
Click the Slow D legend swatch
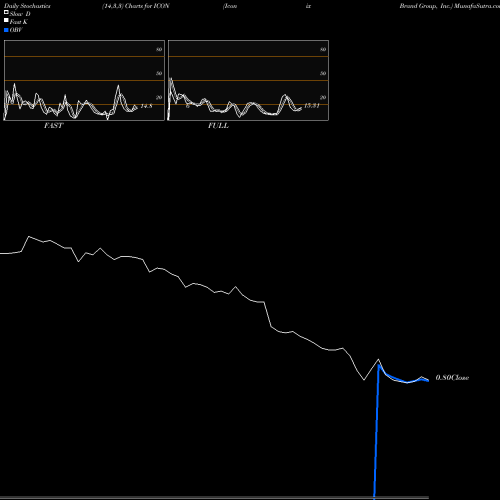click(x=6, y=13)
